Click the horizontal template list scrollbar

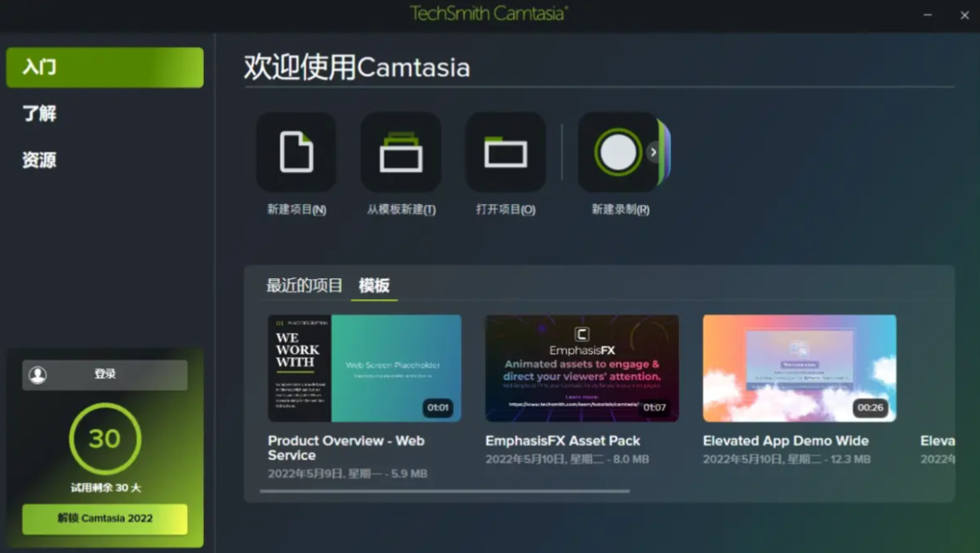tap(445, 491)
